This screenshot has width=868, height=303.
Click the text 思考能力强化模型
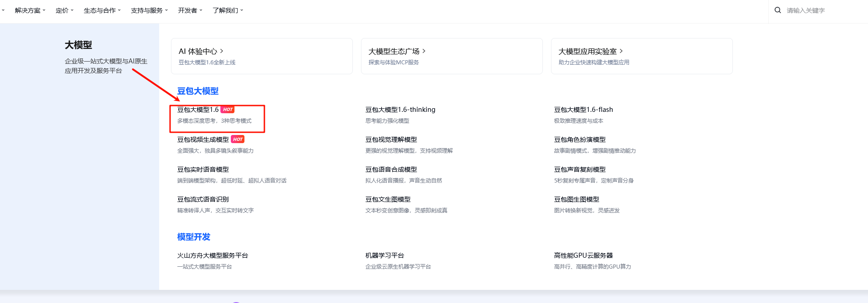click(388, 121)
